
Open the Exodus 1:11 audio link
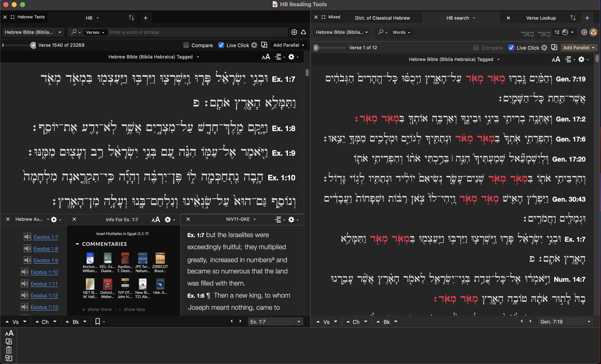click(44, 283)
